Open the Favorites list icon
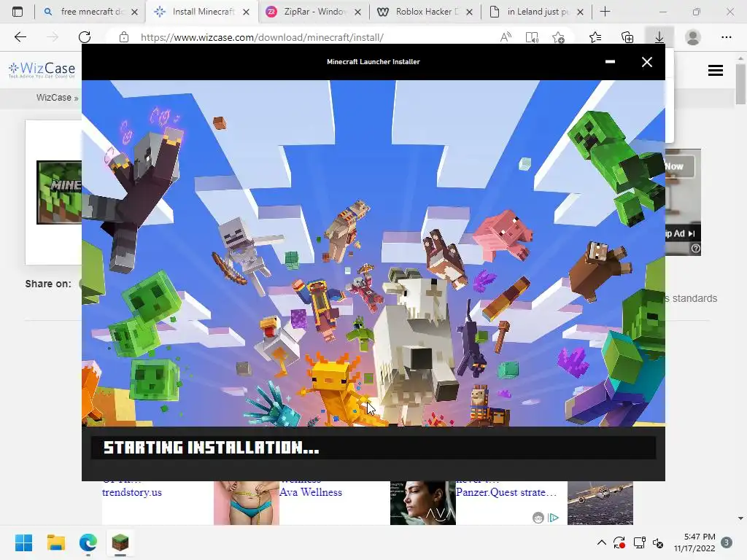Image resolution: width=747 pixels, height=560 pixels. point(595,37)
